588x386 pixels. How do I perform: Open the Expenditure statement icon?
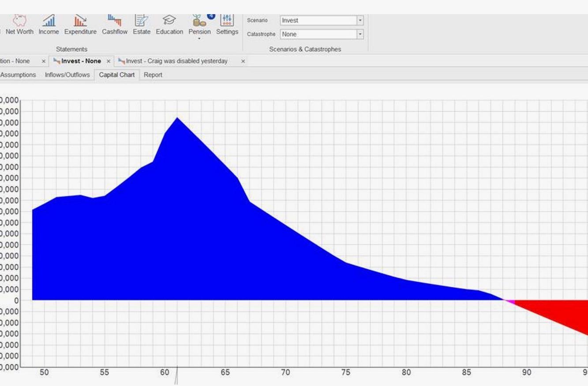click(x=80, y=21)
